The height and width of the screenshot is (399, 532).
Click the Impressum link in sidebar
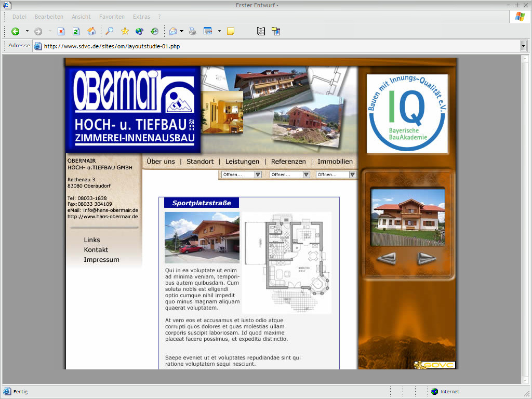click(101, 260)
